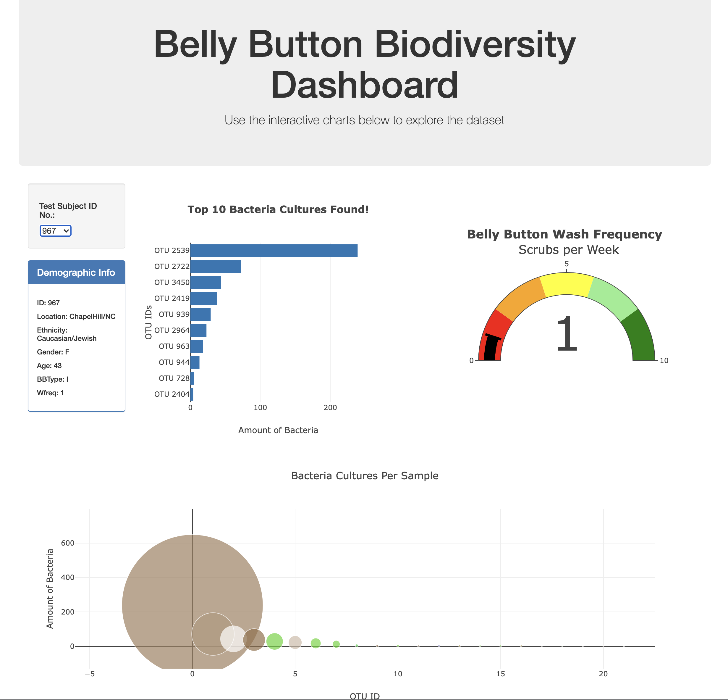Click the OTU 2722 bar
728x700 pixels.
216,266
